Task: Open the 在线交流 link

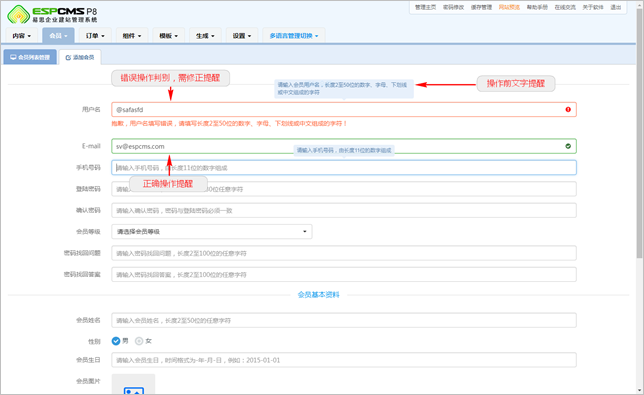Action: [x=565, y=7]
